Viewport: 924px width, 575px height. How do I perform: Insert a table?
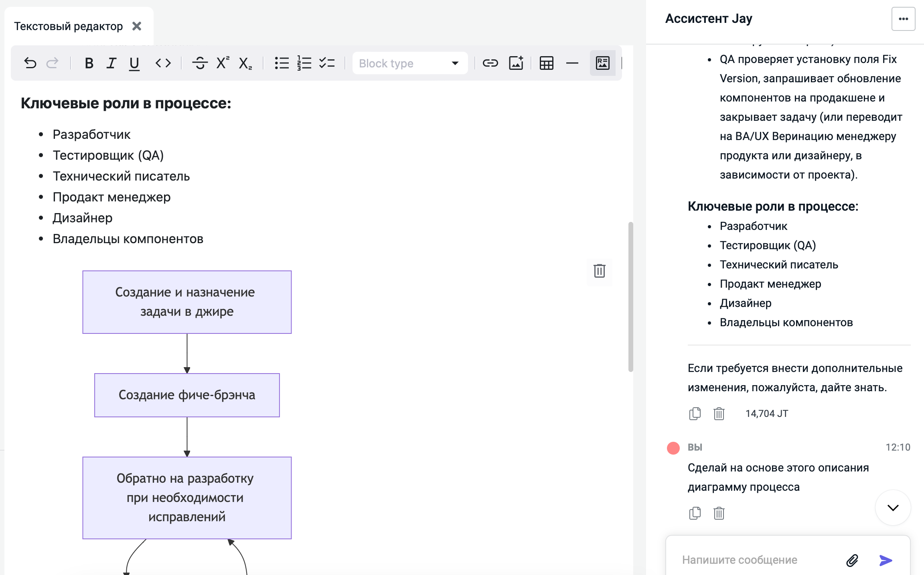[x=546, y=63]
